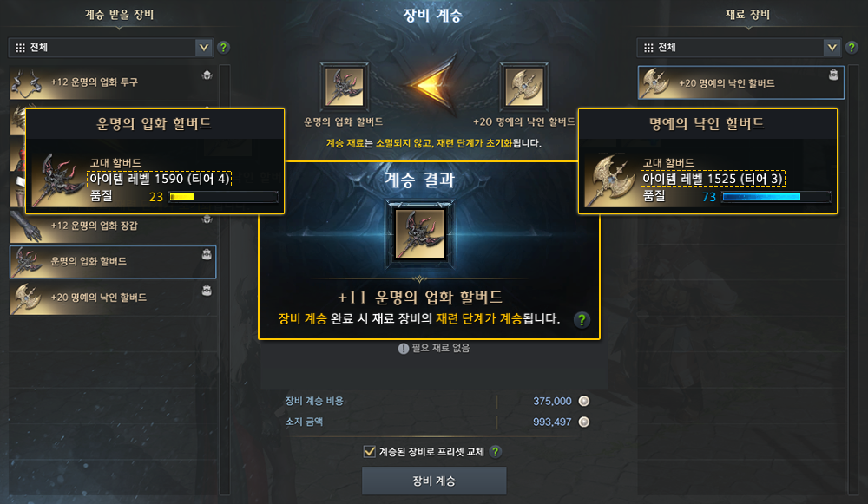Viewport: 868px width, 504px height.
Task: Click the 장비 계승 confirm button
Action: [434, 481]
